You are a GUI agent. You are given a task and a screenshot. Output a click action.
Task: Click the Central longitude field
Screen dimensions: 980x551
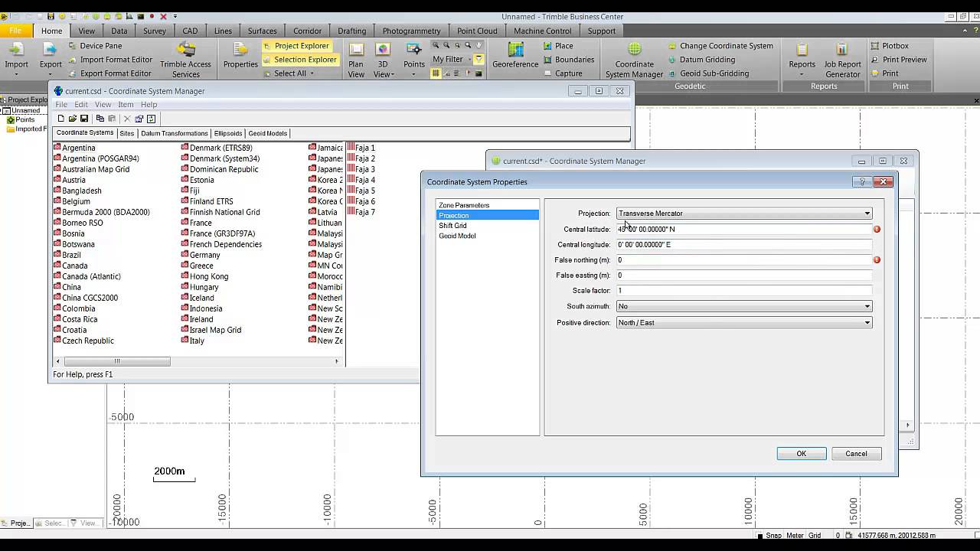point(744,244)
